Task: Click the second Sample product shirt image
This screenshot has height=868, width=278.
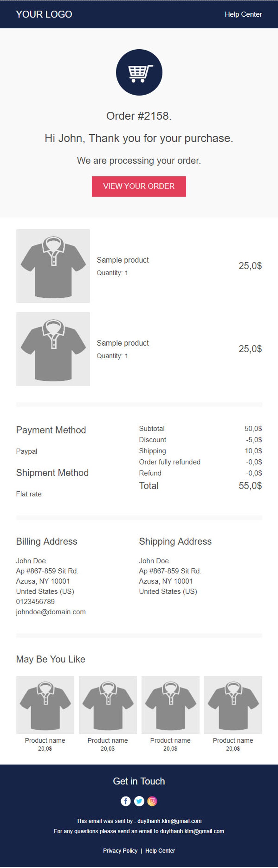Action: coord(53,349)
